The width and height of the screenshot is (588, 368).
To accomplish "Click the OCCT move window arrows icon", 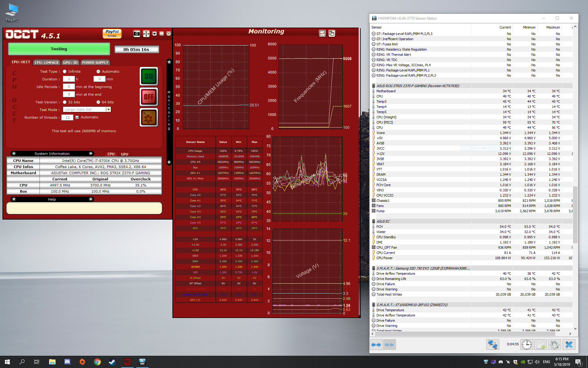I will tap(146, 34).
